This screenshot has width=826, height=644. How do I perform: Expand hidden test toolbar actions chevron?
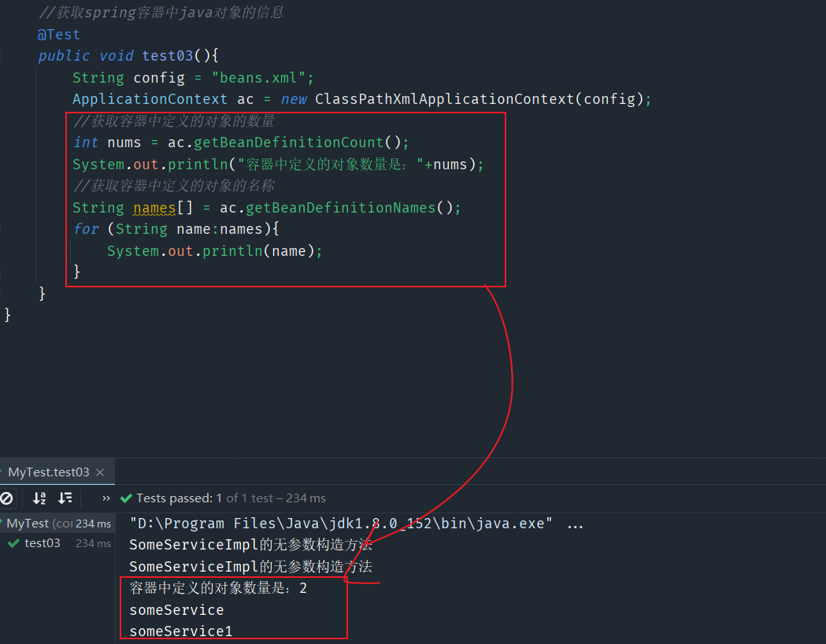click(x=106, y=498)
